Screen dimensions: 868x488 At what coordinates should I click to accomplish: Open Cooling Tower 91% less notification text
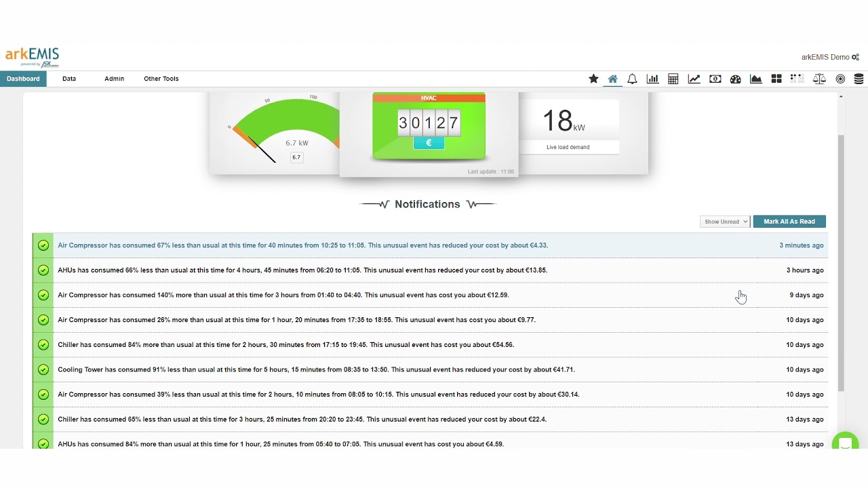(316, 369)
